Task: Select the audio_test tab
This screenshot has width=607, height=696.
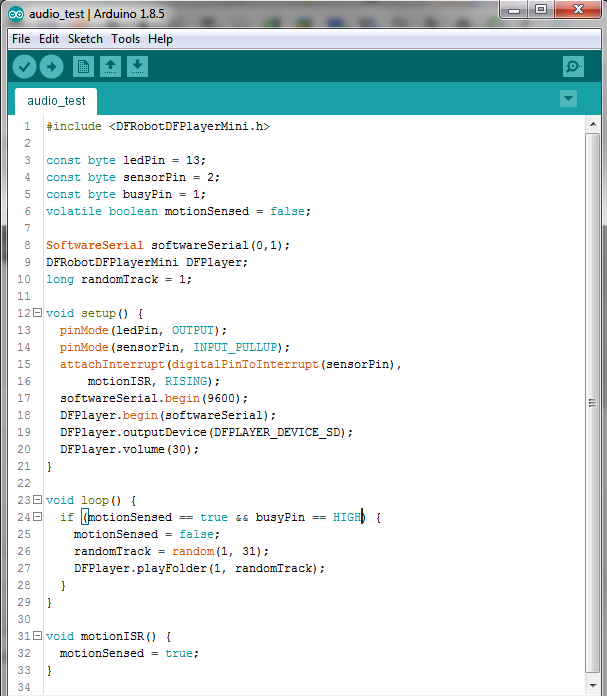Action: tap(56, 101)
